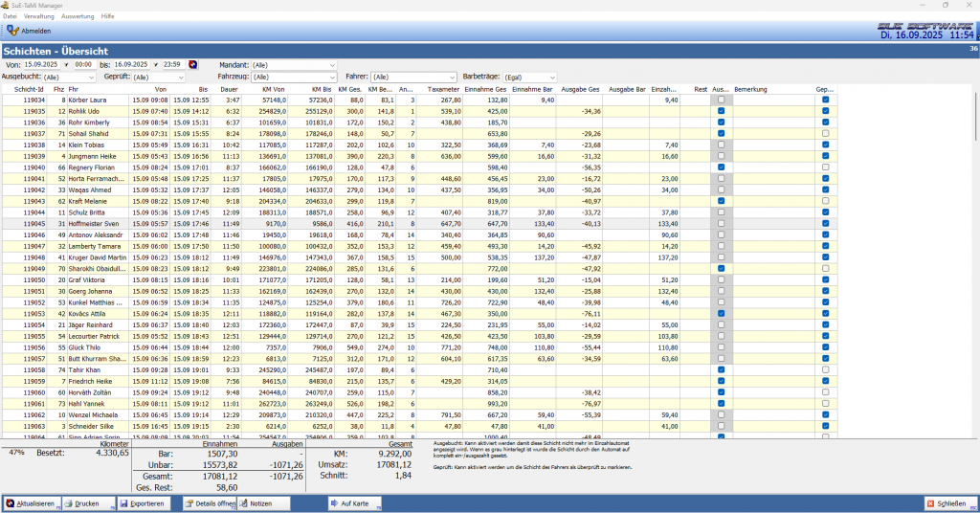Sort table by Taxameter column header

click(x=443, y=89)
